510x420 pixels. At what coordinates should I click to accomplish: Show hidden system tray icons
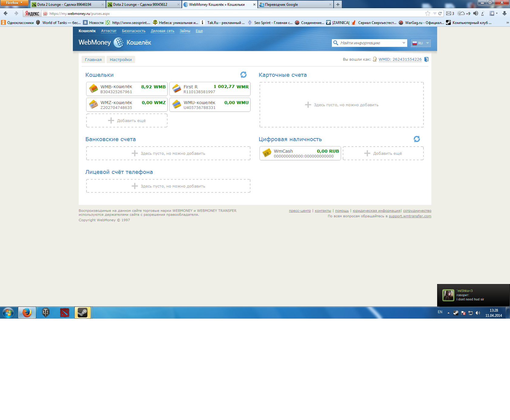click(x=448, y=313)
